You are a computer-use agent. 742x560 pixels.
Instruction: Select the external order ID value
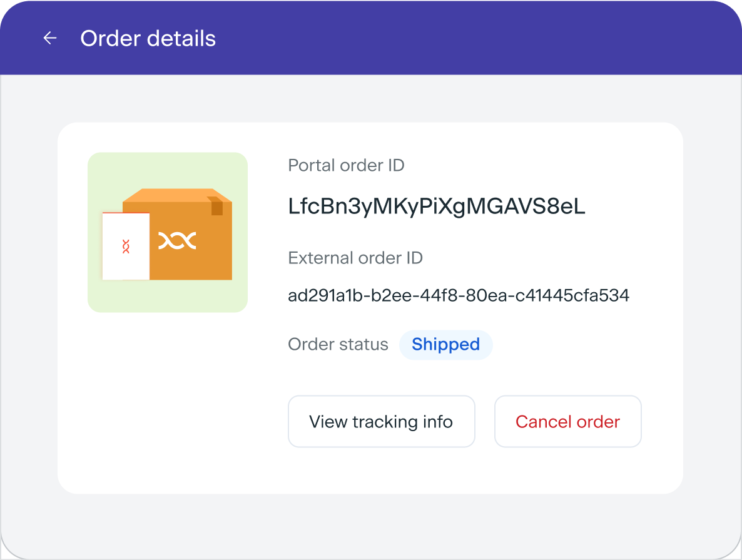[458, 295]
